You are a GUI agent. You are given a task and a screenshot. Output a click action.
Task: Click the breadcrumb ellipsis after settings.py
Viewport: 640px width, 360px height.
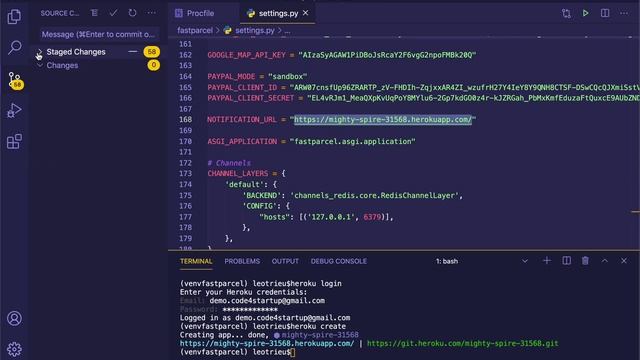(x=287, y=31)
